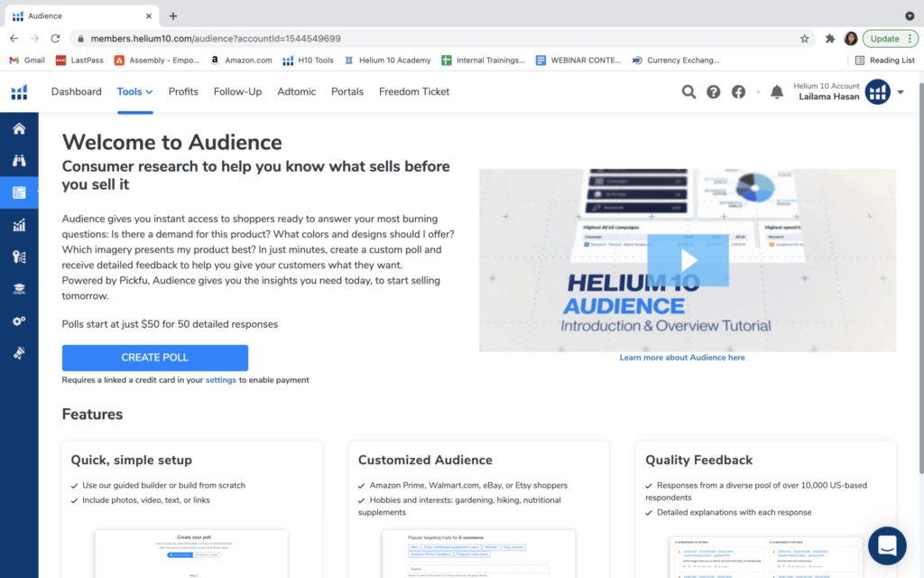
Task: Click the help question mark icon
Action: (x=713, y=92)
